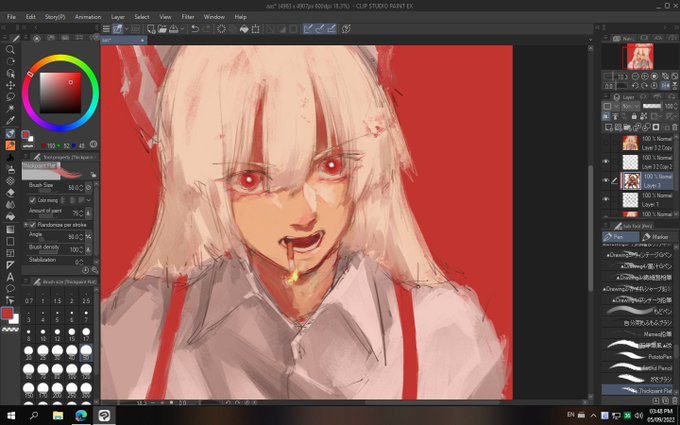Image resolution: width=680 pixels, height=425 pixels.
Task: Click the Open file folder icon
Action: [x=162, y=29]
